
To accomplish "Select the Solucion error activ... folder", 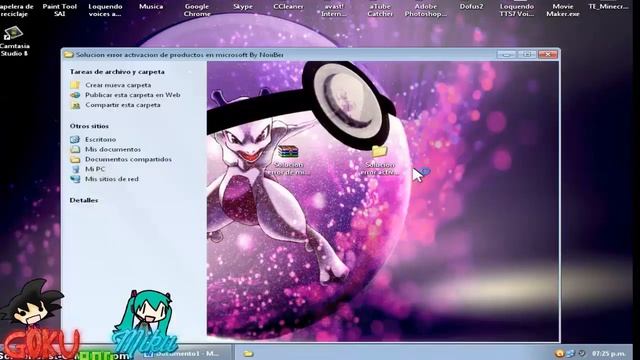I will [380, 160].
